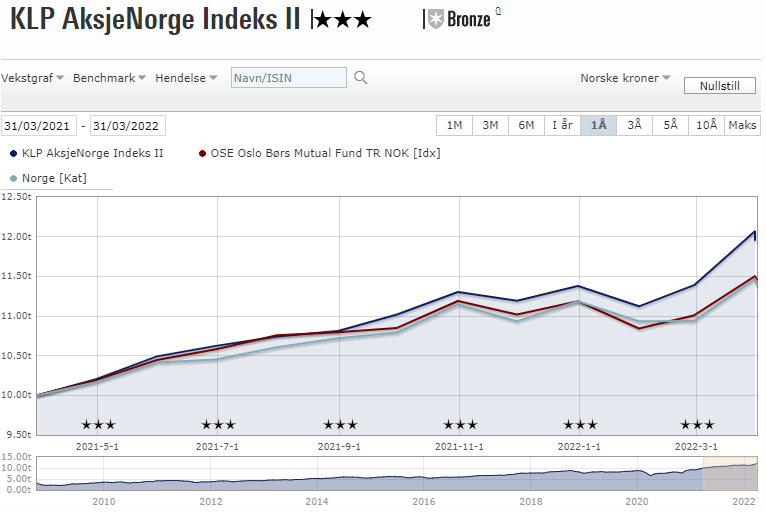This screenshot has height=512, width=766.
Task: Toggle KLP AksjeNorge Indeks II legend series
Action: pyautogui.click(x=87, y=153)
